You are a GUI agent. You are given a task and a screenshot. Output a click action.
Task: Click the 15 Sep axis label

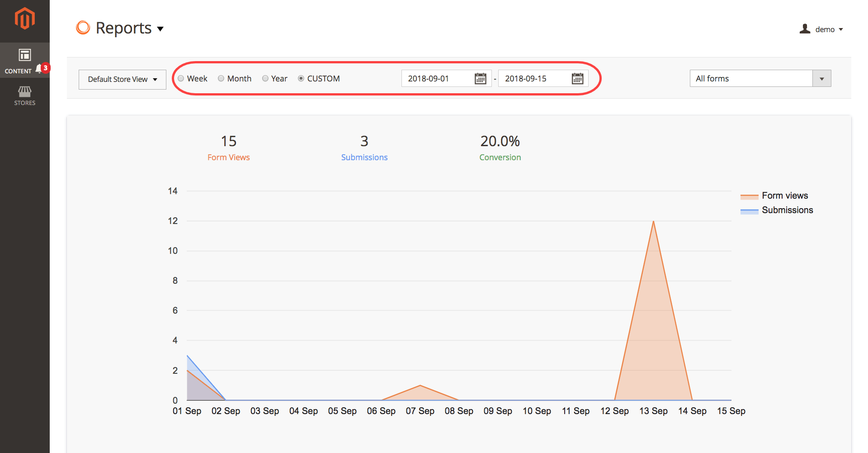tap(731, 411)
